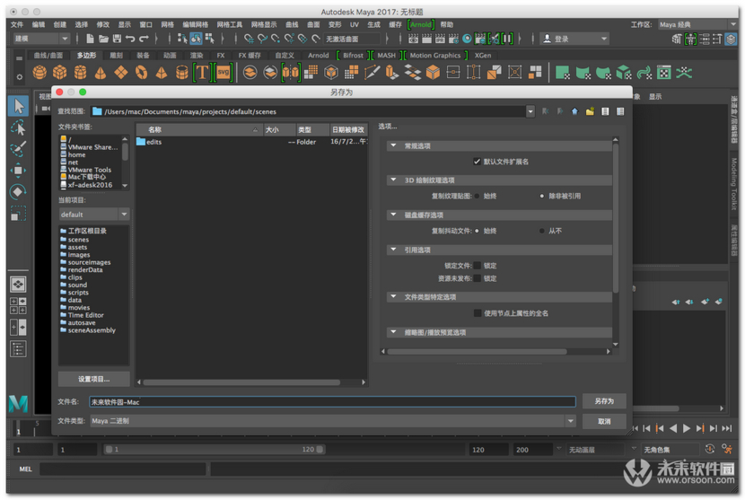Viewport: 745px width, 500px height.
Task: Click the save scene disk icon
Action: pos(117,38)
